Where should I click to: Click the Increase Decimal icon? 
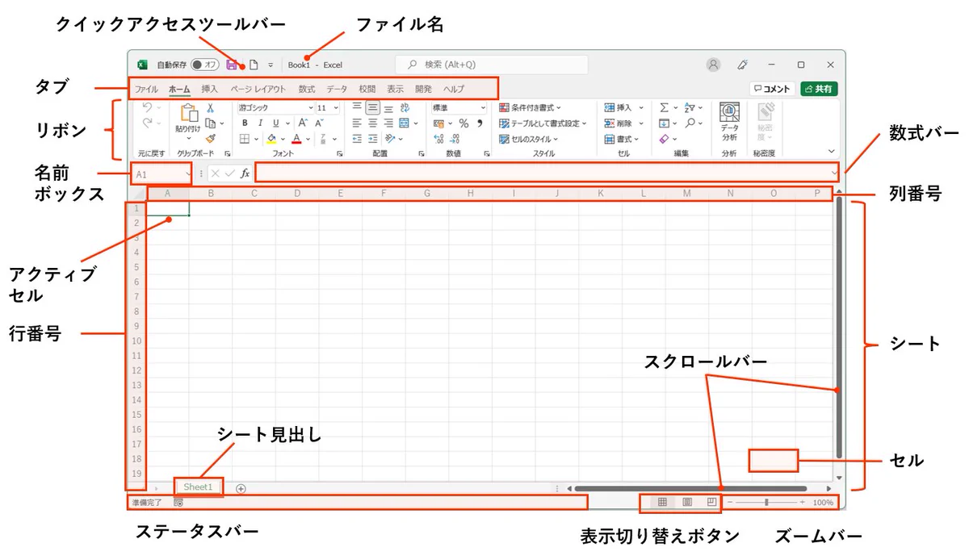(438, 139)
